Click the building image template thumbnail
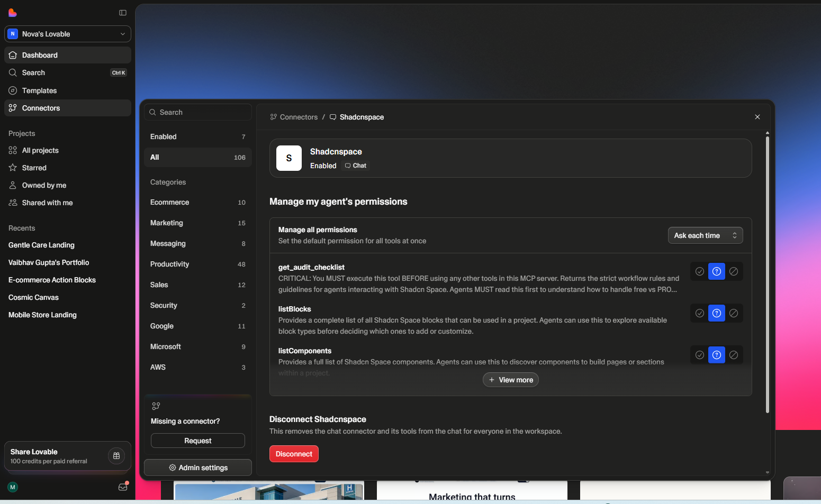This screenshot has width=821, height=504. [x=269, y=491]
